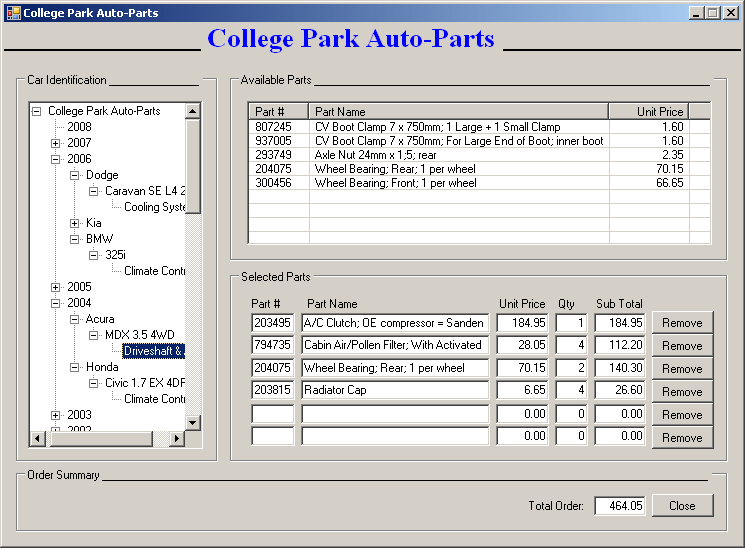745x548 pixels.
Task: Click the sub total field 112.20
Action: [620, 345]
